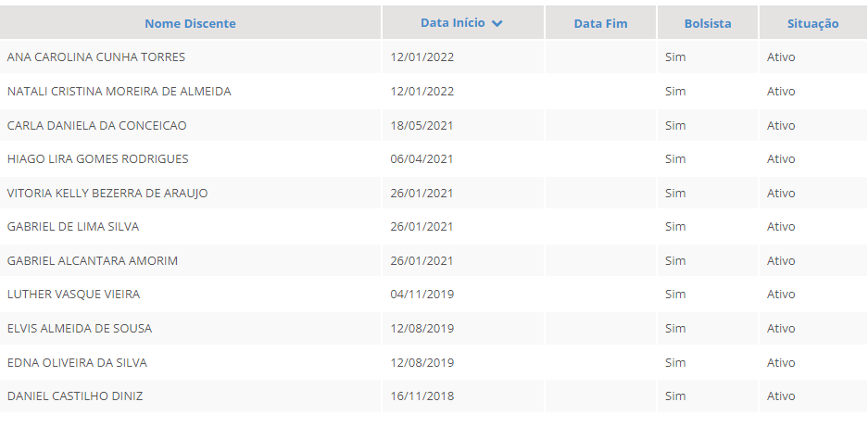Click on Daniel Castilho Diniz
This screenshot has height=427, width=868.
pyautogui.click(x=75, y=396)
